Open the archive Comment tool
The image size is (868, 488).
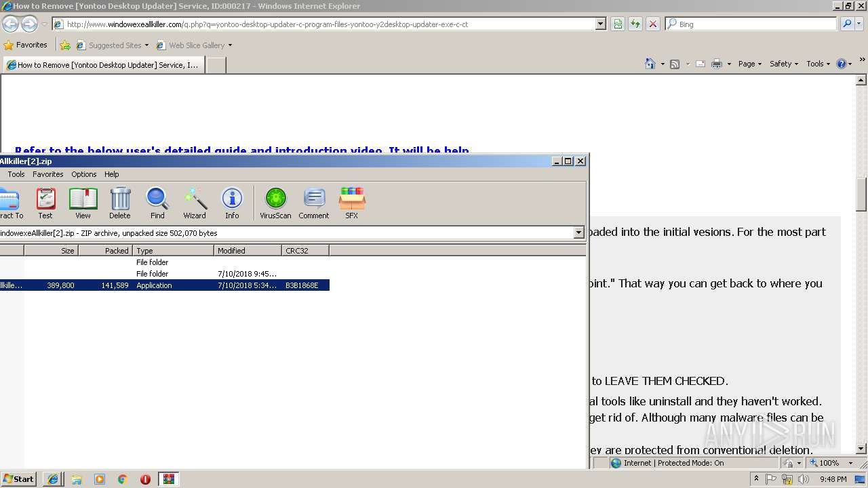click(x=314, y=203)
